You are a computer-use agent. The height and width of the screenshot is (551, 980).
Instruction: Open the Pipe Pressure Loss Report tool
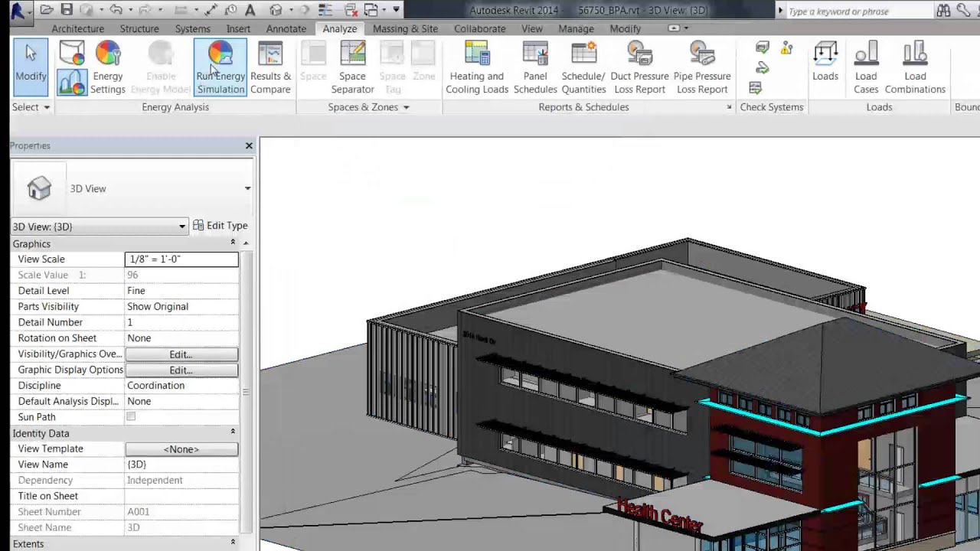702,67
